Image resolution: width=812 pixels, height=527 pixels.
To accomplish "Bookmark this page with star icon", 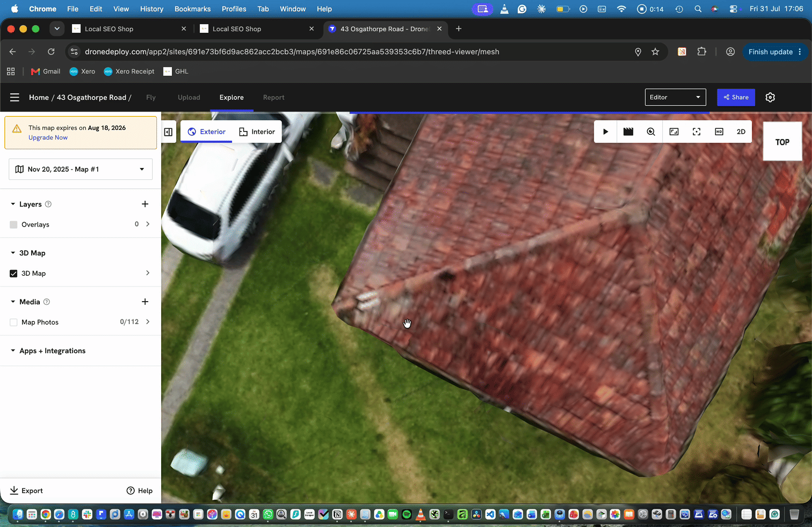I will coord(655,52).
